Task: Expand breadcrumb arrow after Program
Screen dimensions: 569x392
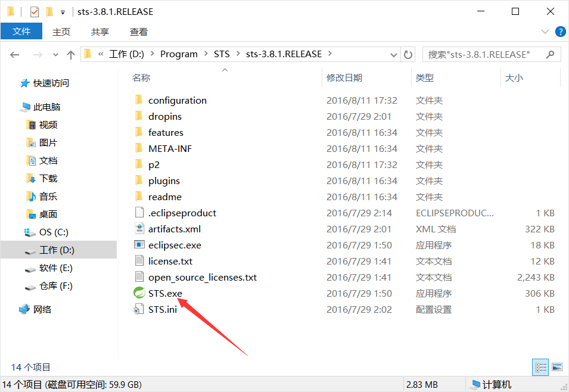Action: pyautogui.click(x=206, y=54)
